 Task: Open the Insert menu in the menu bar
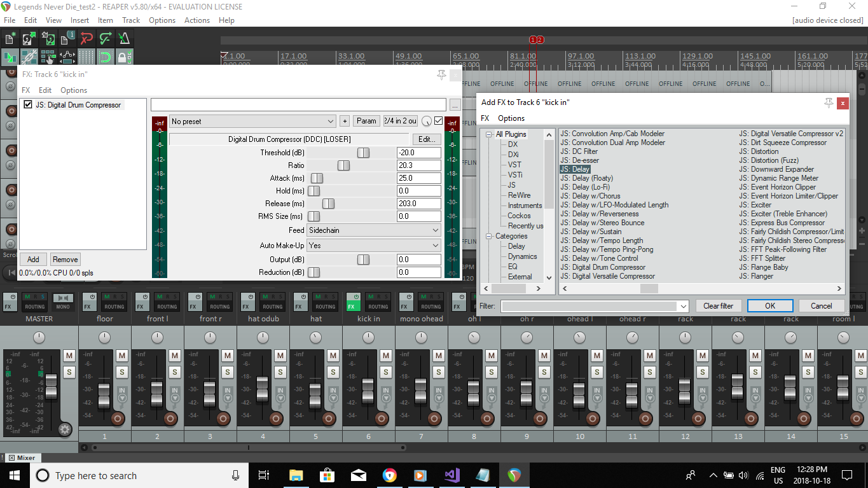80,20
